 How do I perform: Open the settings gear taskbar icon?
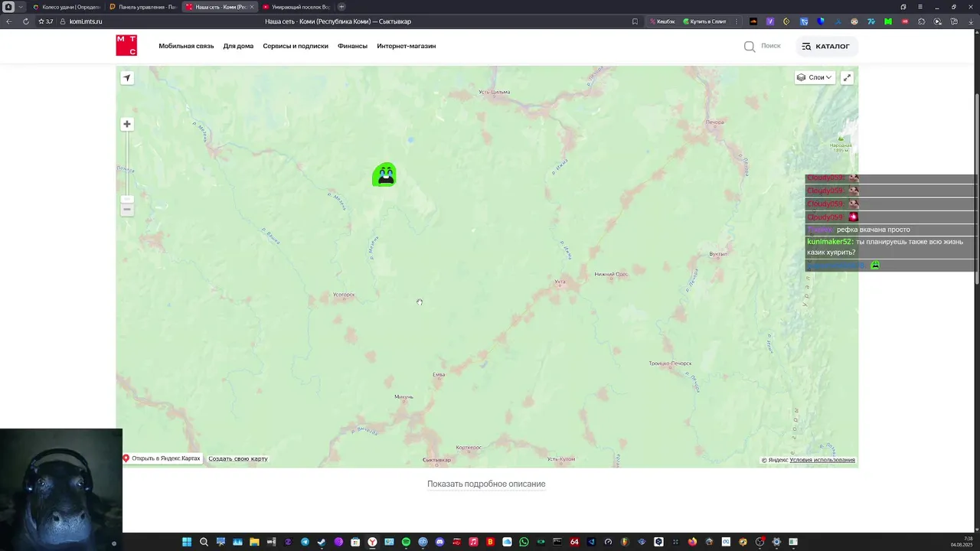point(776,542)
